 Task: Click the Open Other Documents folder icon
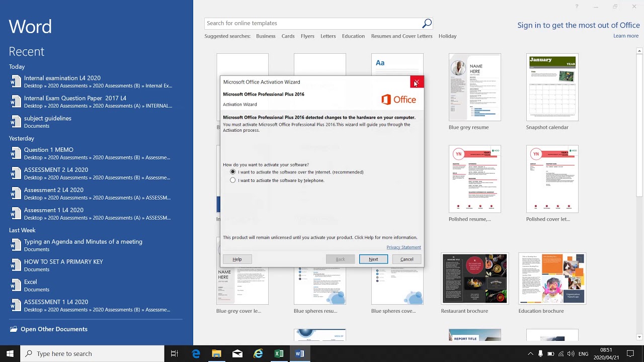[13, 329]
